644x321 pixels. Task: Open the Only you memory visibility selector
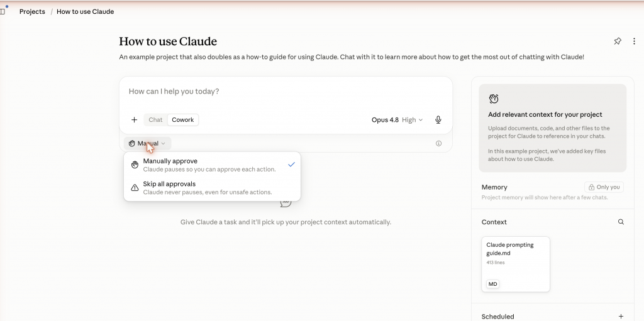point(604,187)
